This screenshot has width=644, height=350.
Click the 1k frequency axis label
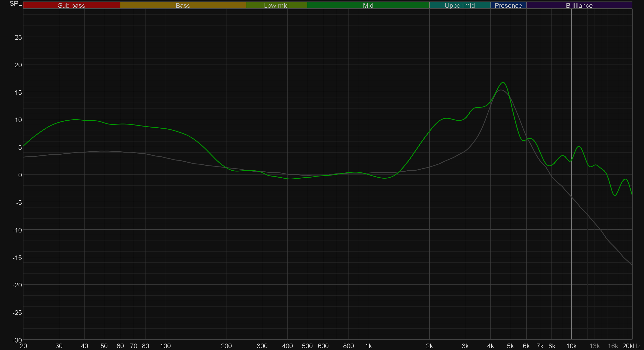pyautogui.click(x=368, y=346)
